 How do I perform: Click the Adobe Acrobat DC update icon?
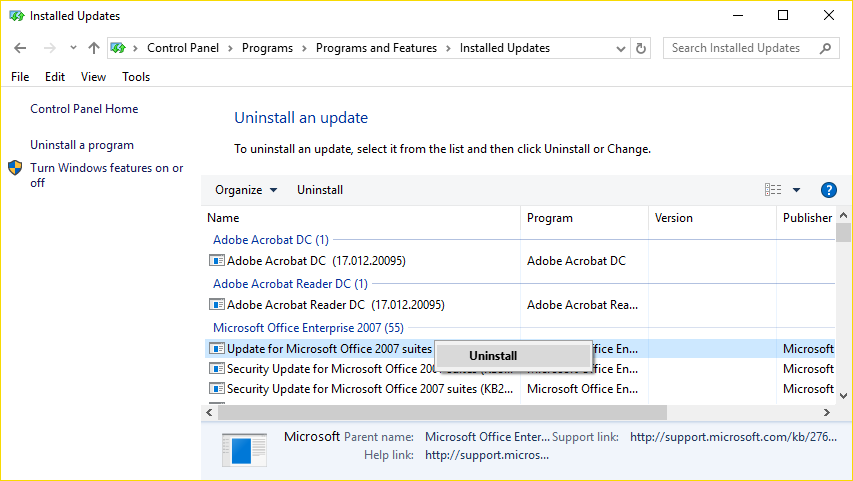click(217, 261)
